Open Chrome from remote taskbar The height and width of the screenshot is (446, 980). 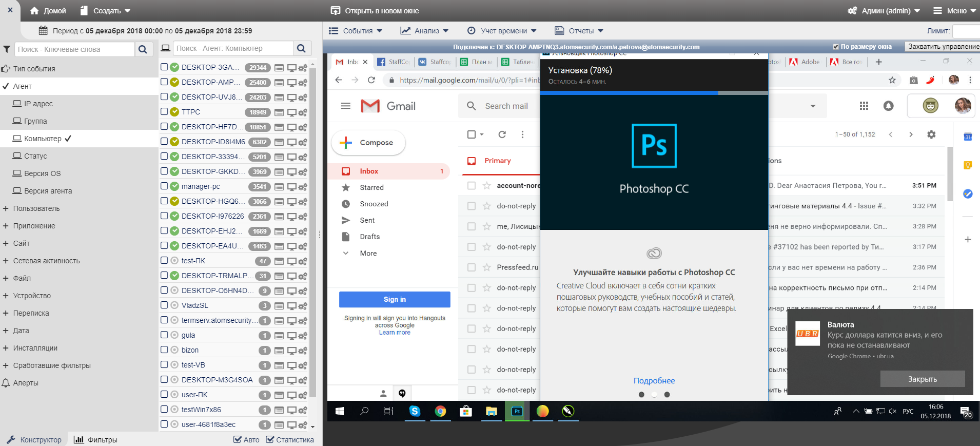[x=440, y=411]
